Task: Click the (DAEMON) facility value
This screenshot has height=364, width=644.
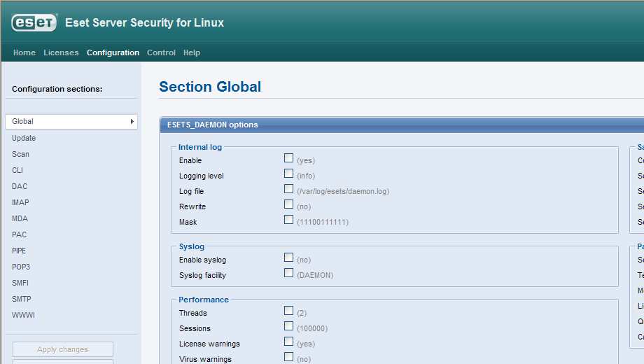Action: pyautogui.click(x=315, y=275)
